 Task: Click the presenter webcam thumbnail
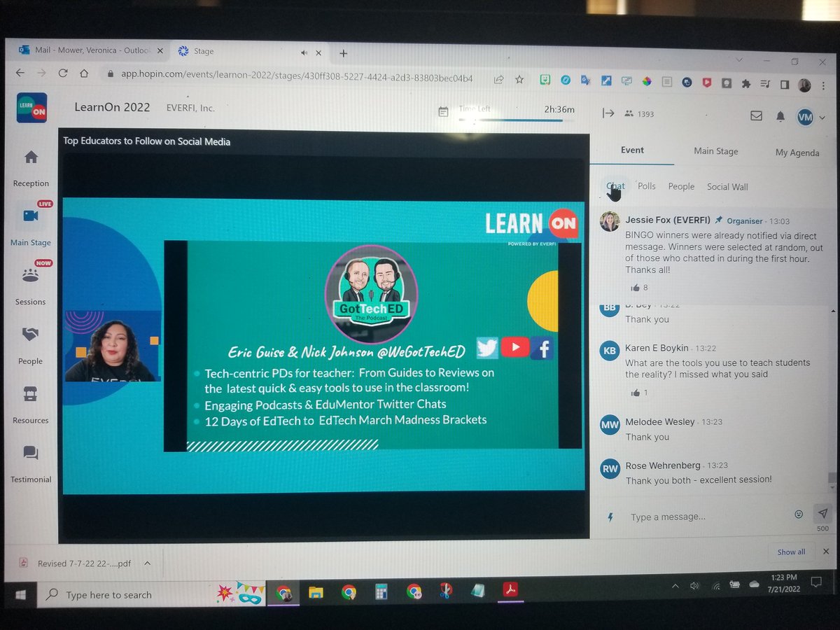point(112,346)
